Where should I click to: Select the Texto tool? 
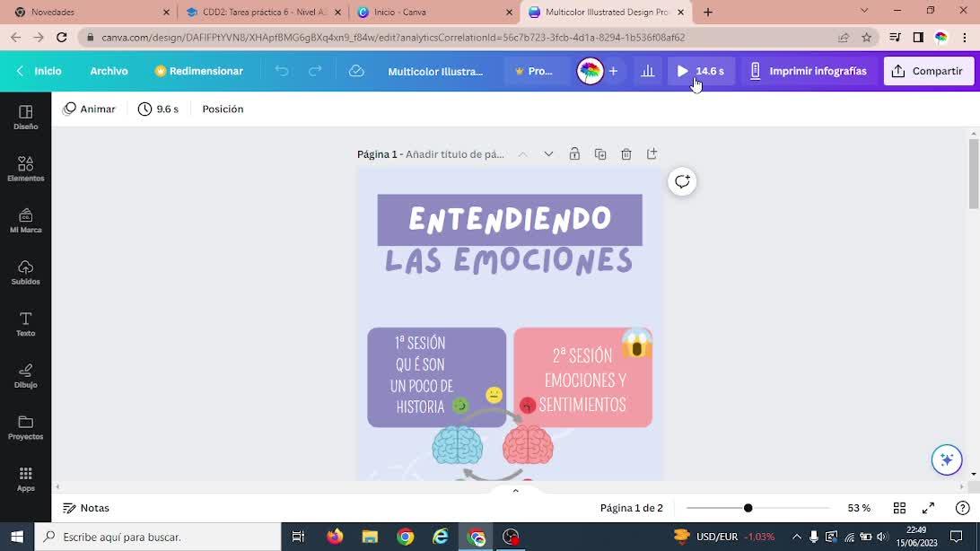(26, 324)
